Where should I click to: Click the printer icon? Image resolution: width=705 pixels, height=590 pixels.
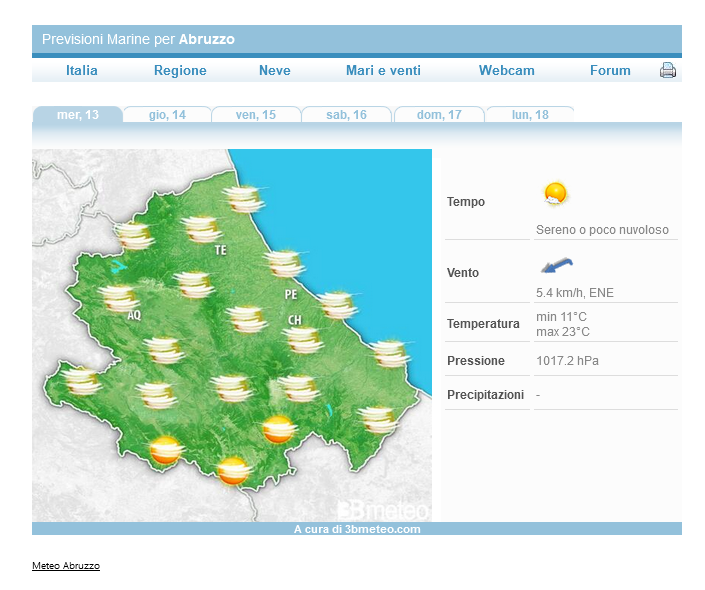(668, 70)
